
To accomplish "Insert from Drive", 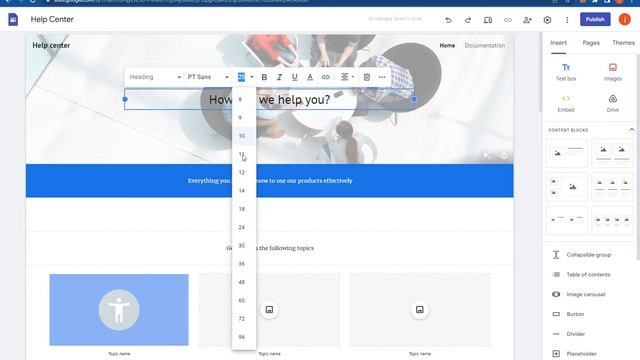I will [613, 104].
